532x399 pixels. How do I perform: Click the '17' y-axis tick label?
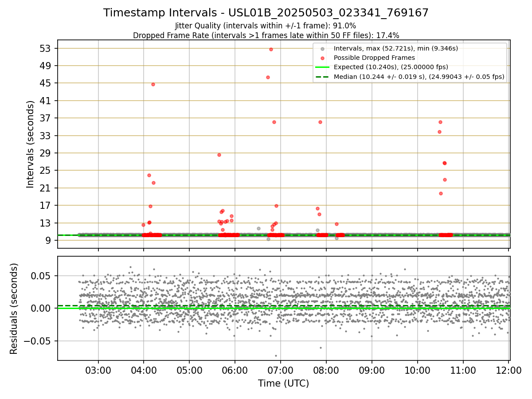(x=46, y=206)
